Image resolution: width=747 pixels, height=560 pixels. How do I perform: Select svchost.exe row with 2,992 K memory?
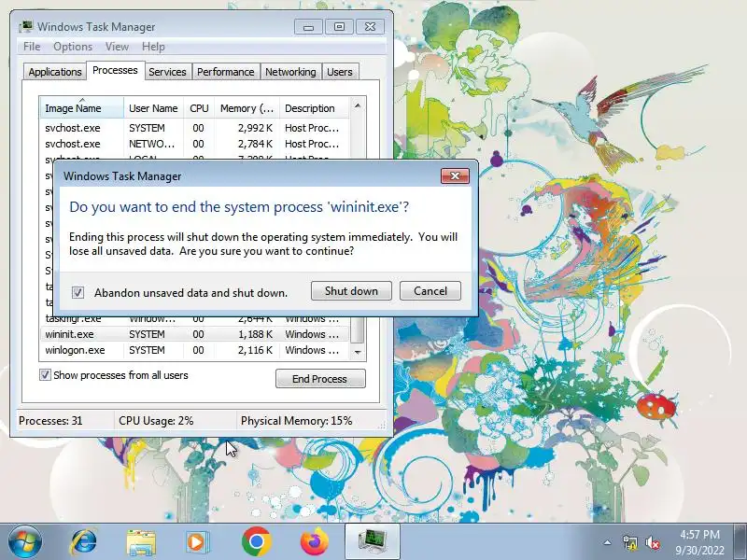195,128
